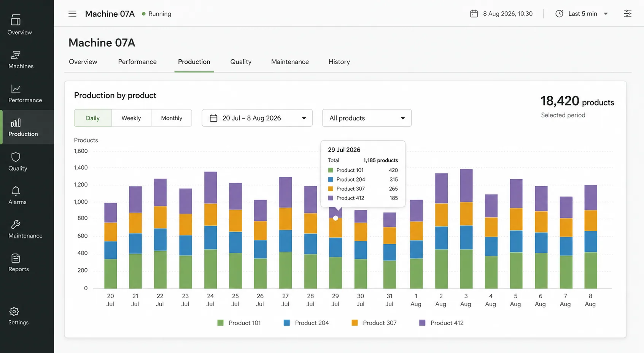Open the Settings gear icon

click(x=14, y=312)
